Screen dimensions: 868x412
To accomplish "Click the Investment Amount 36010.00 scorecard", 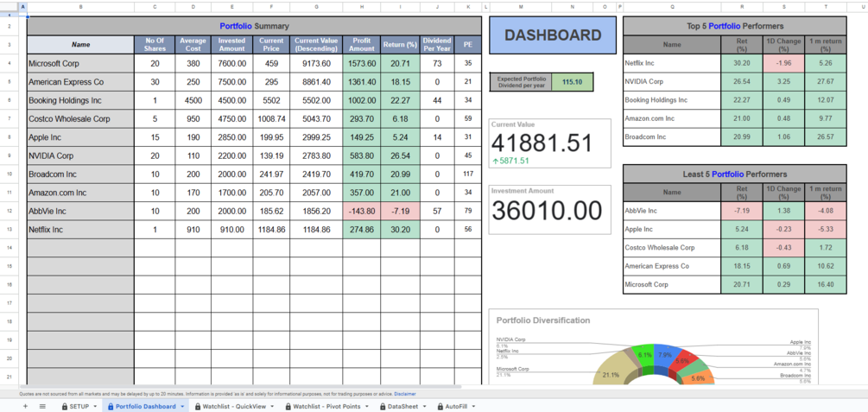I will pyautogui.click(x=549, y=209).
